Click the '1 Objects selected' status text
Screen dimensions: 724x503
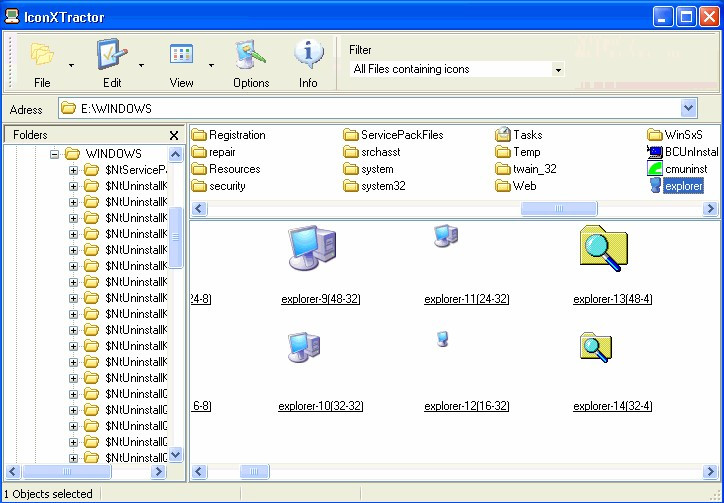pos(48,494)
